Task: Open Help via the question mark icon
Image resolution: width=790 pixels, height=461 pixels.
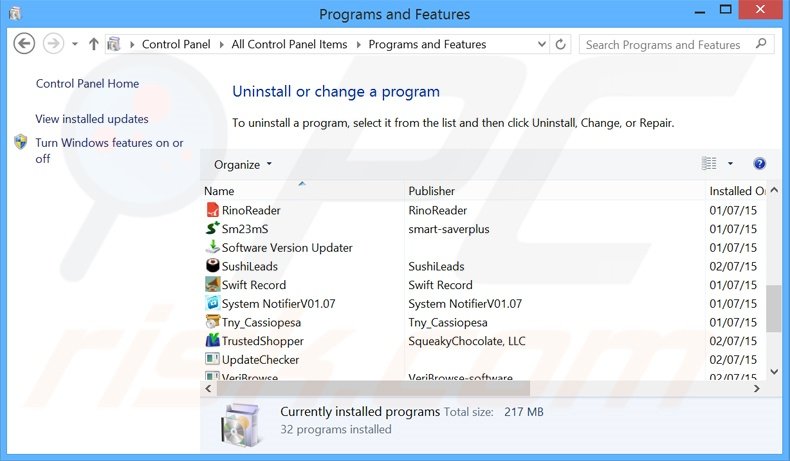Action: (x=759, y=163)
